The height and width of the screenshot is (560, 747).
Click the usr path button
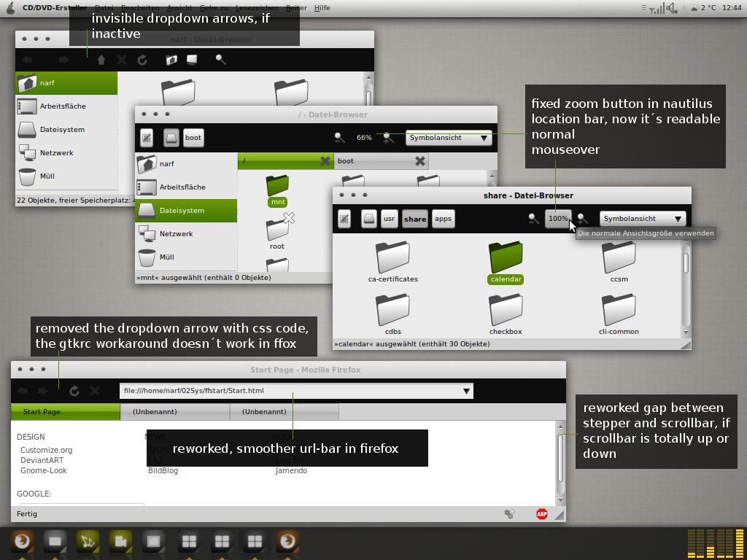pos(390,219)
